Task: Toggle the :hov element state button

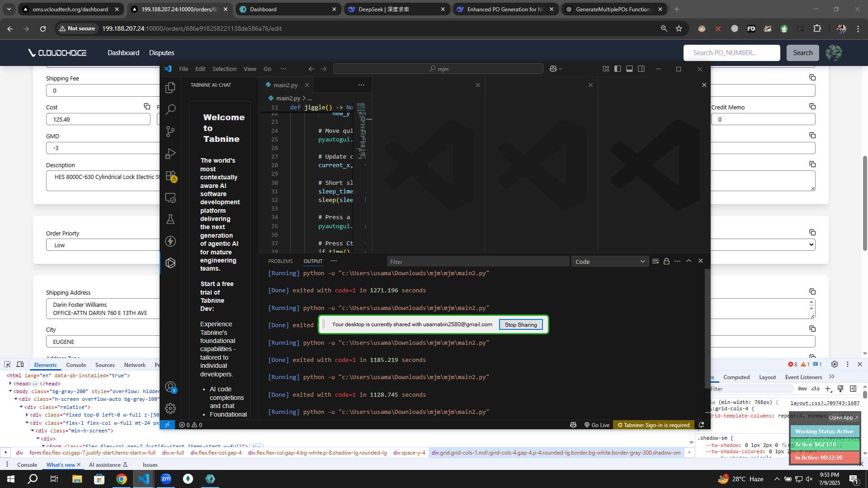Action: click(x=802, y=389)
